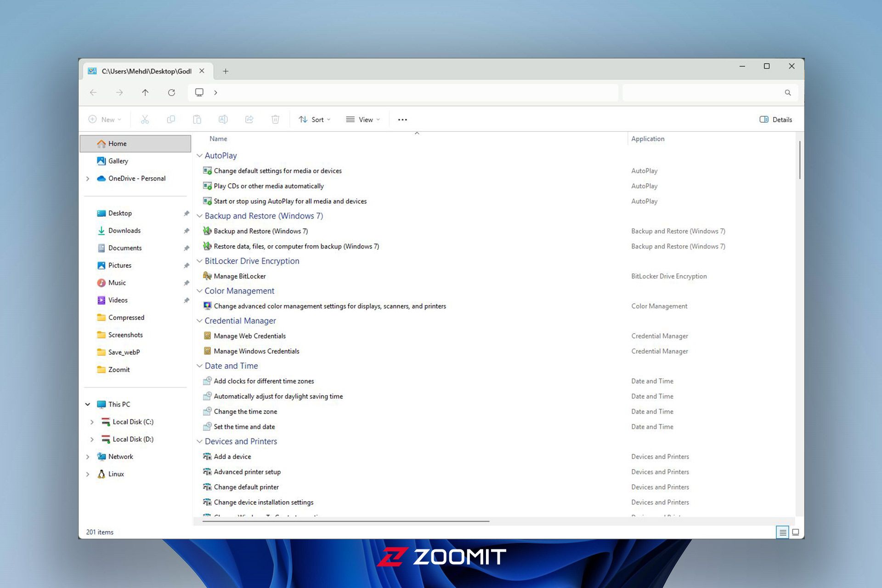Click the search magnifier icon

[788, 93]
